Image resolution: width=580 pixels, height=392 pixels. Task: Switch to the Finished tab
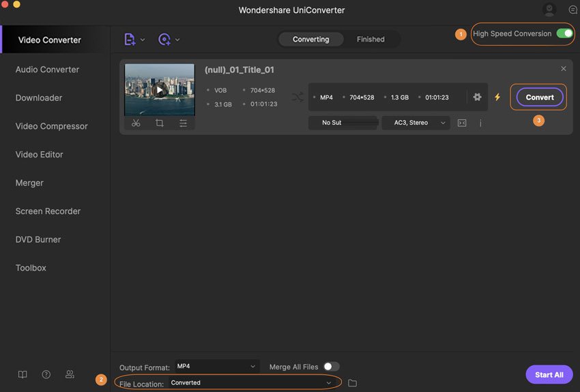(371, 39)
